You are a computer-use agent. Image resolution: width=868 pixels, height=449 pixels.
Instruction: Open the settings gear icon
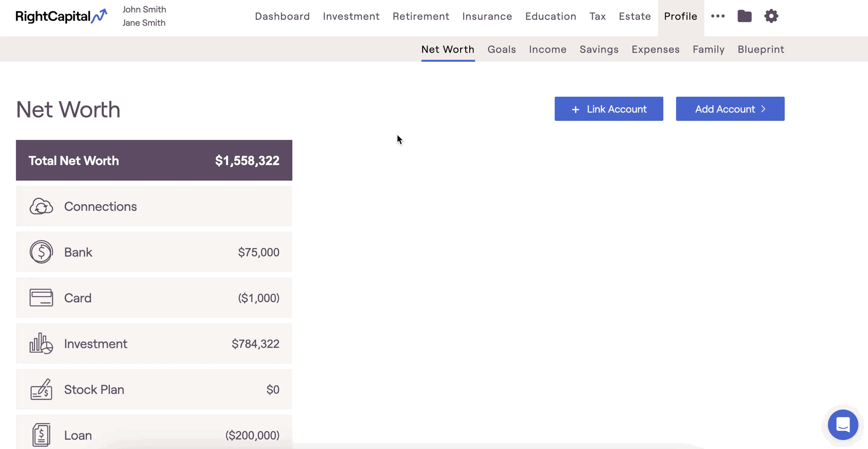tap(771, 16)
